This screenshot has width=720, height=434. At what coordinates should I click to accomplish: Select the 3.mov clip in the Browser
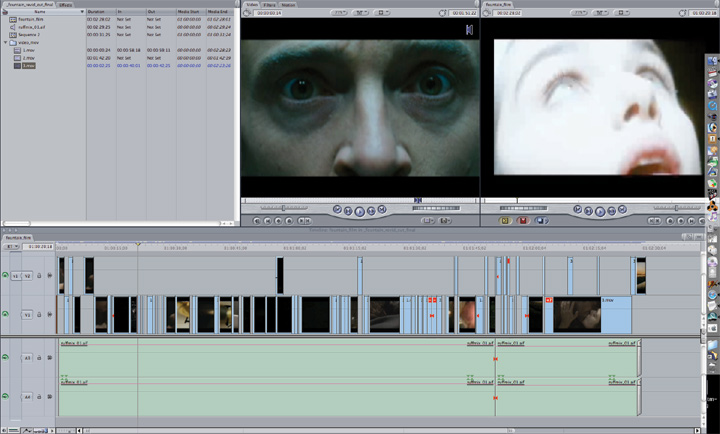pyautogui.click(x=29, y=65)
